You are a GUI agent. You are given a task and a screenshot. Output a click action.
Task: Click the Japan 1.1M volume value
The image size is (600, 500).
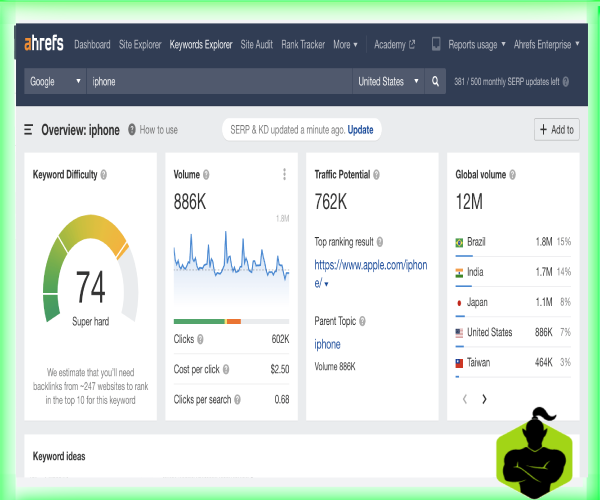tap(544, 302)
